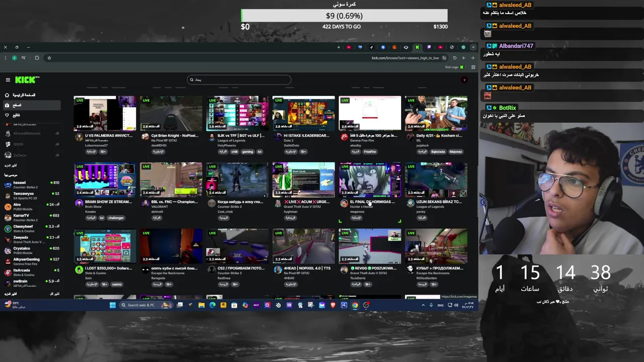The width and height of the screenshot is (644, 362).
Task: Open Classybeef Slots & Casino channel
Action: (x=31, y=228)
